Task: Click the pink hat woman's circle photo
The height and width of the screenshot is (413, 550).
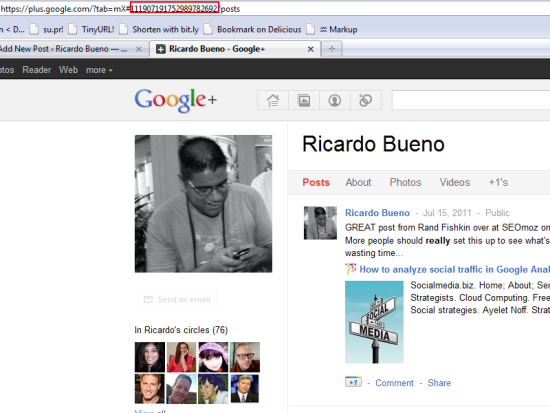Action: pyautogui.click(x=213, y=357)
